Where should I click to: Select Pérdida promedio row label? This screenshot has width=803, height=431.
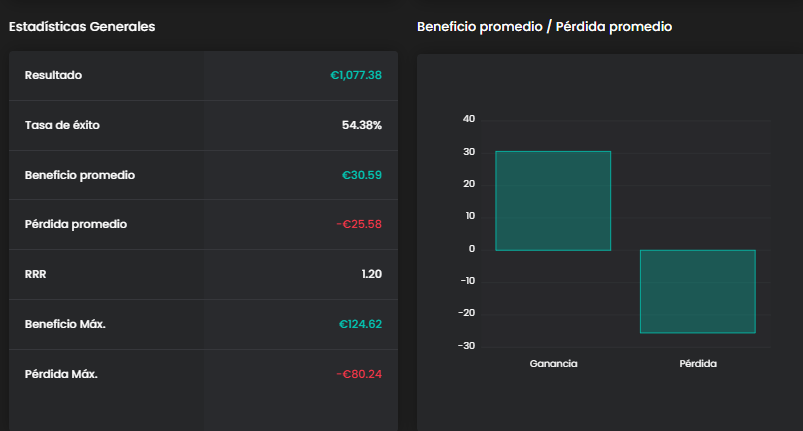click(76, 224)
